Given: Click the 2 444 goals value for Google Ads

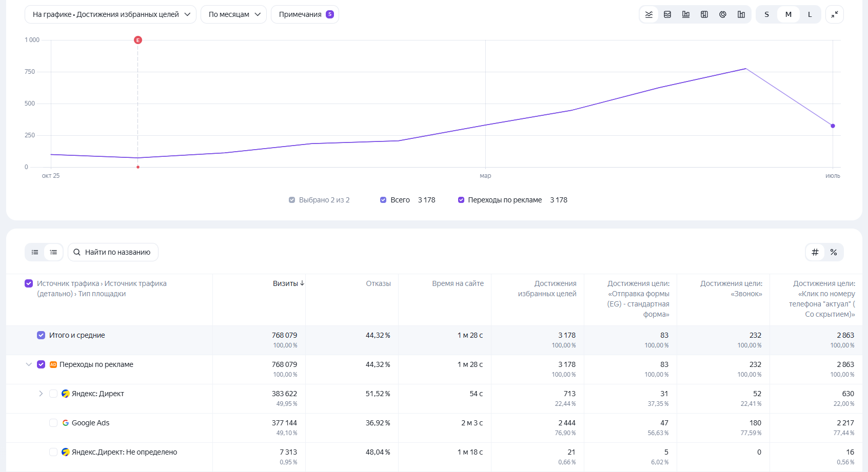Looking at the screenshot, I should pyautogui.click(x=567, y=423).
